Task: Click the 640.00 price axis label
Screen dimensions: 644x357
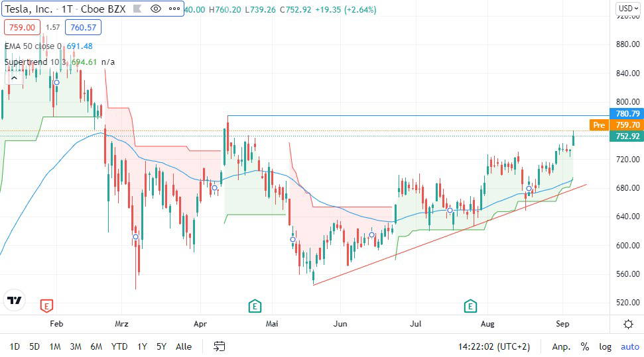Action: [x=627, y=216]
